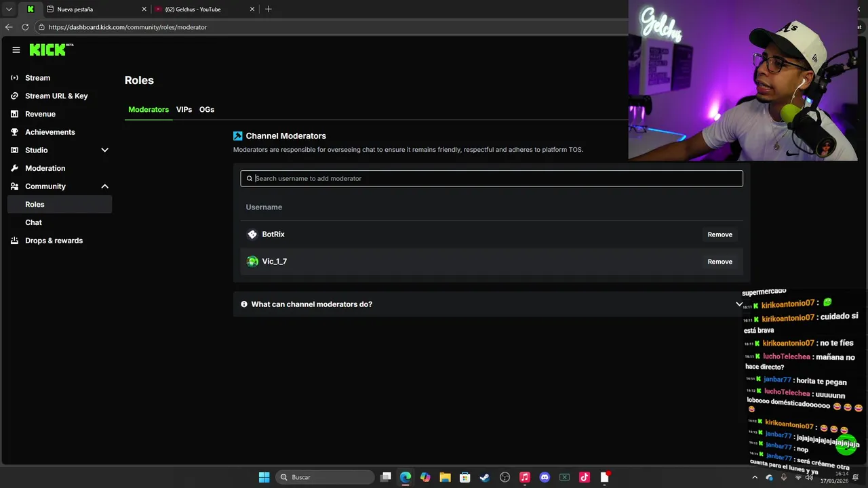The height and width of the screenshot is (488, 868).
Task: Open Windows Start menu
Action: coord(264,477)
